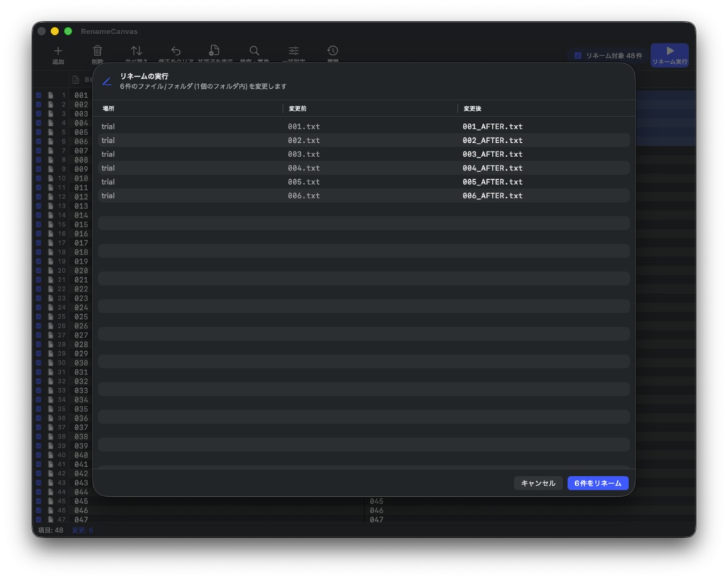Toggle checkbox for row 12 (012)
The width and height of the screenshot is (728, 580).
(x=39, y=197)
